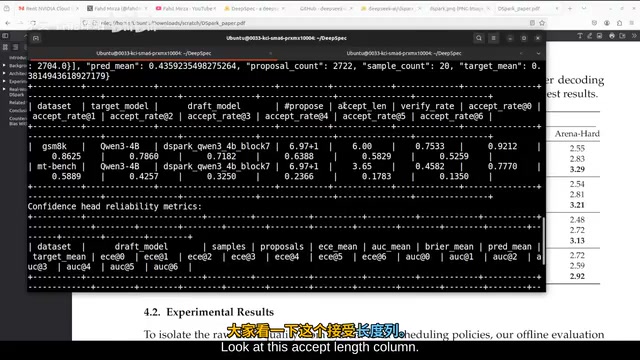The image size is (640, 360).
Task: Open the Introduction outline item
Action: (18, 58)
